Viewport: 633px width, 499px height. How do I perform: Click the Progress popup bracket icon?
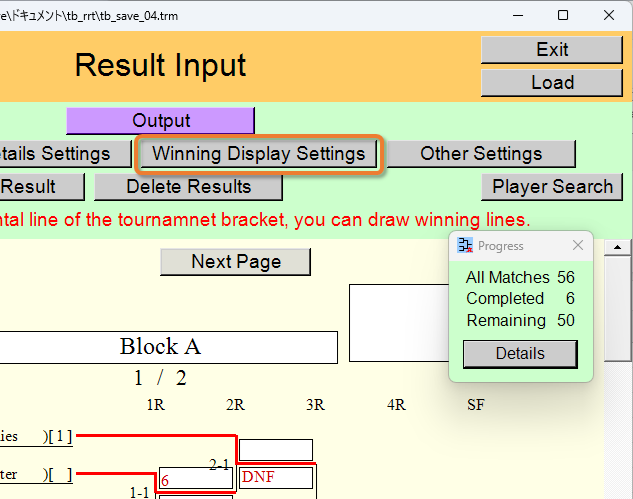point(465,245)
